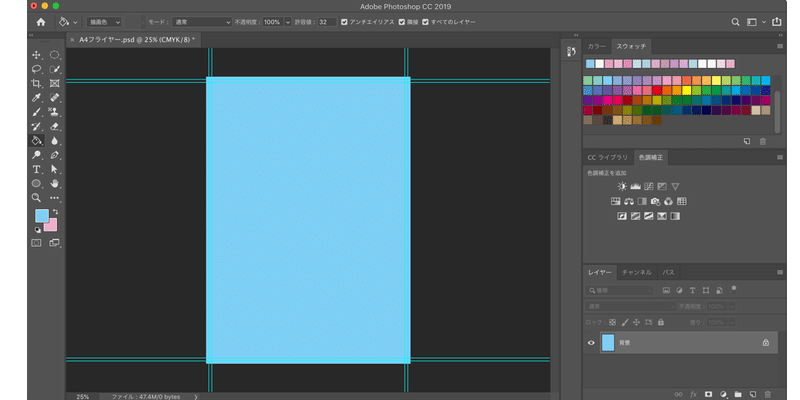The width and height of the screenshot is (800, 400).
Task: Open the Swatches panel menu
Action: coord(780,46)
